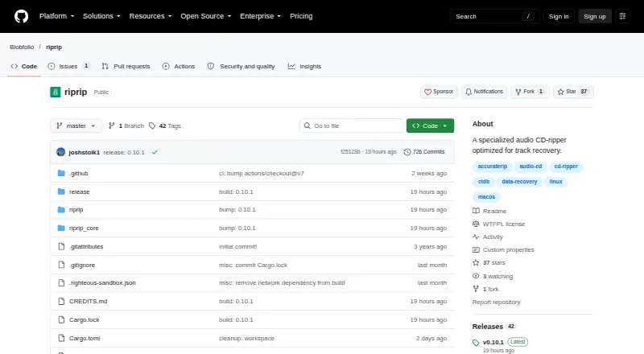This screenshot has height=354, width=644.
Task: Click the top-right header menu icon
Action: 622,16
